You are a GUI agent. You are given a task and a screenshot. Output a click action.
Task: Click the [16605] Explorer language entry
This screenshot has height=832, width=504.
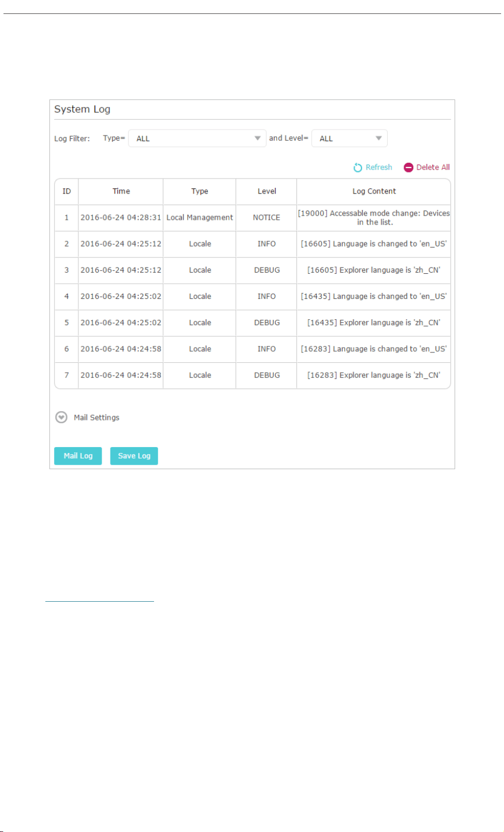(374, 270)
